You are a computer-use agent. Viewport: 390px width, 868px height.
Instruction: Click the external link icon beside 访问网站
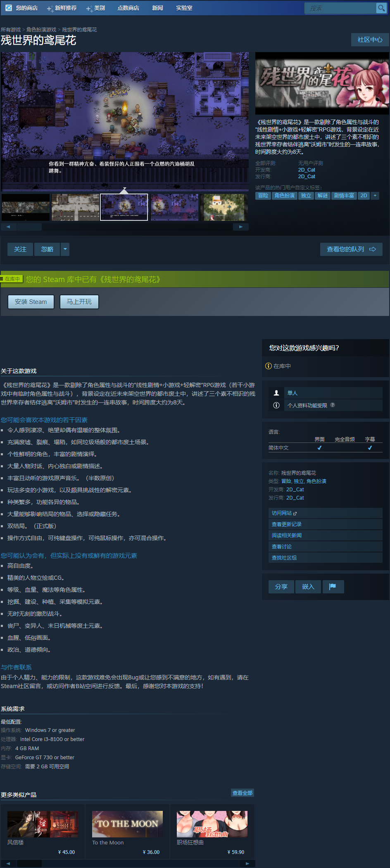click(295, 513)
